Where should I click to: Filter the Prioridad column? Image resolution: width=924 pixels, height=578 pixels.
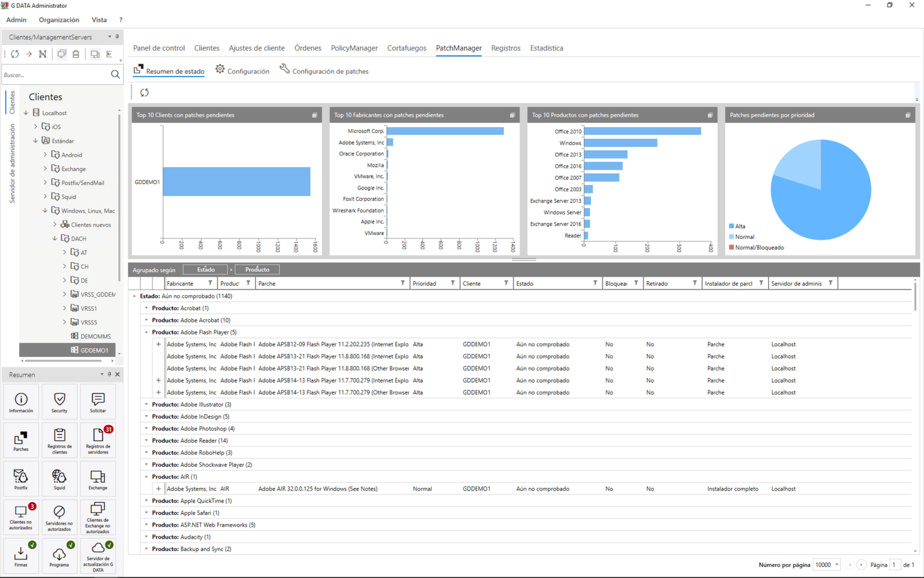tap(452, 283)
